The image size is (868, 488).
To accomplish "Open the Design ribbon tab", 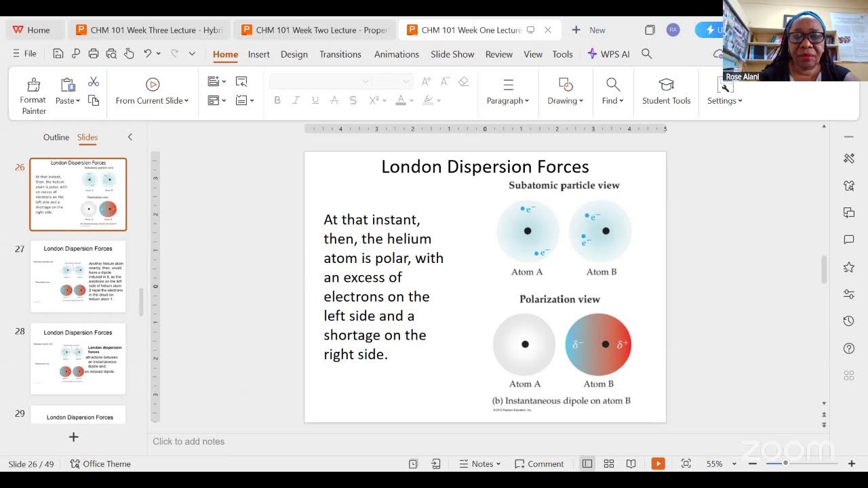I will pos(294,54).
